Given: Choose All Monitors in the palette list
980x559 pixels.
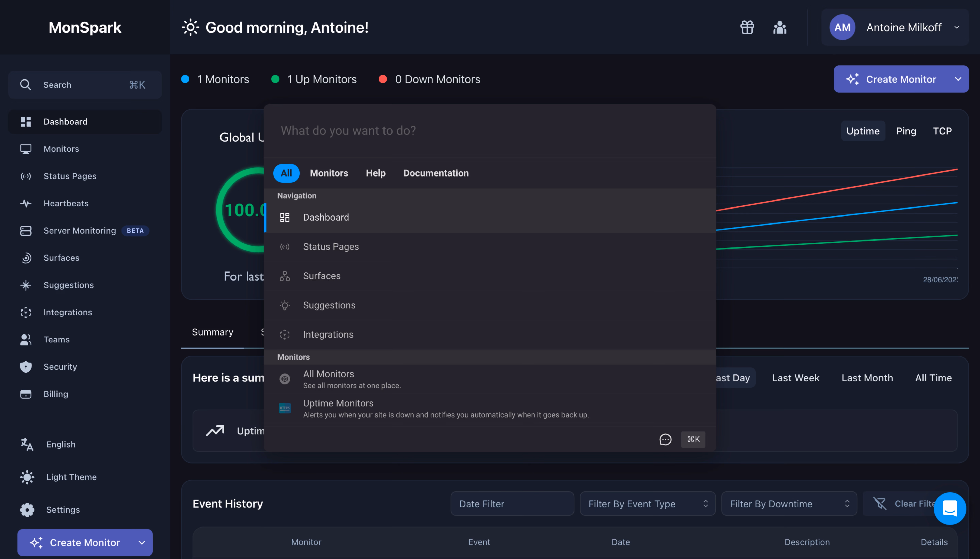Looking at the screenshot, I should tap(490, 379).
